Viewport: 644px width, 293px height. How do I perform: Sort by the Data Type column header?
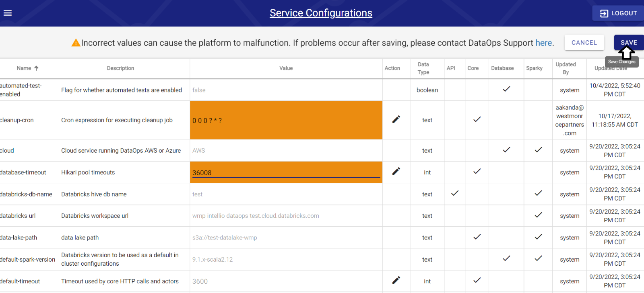tap(423, 68)
